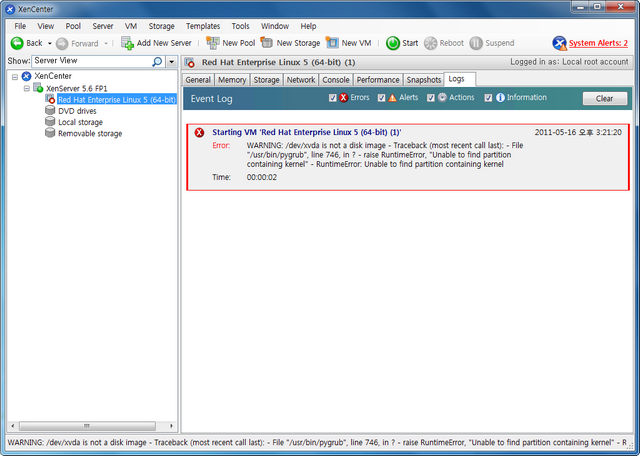The width and height of the screenshot is (640, 456).
Task: Click the DVD drives storage icon
Action: pos(50,111)
